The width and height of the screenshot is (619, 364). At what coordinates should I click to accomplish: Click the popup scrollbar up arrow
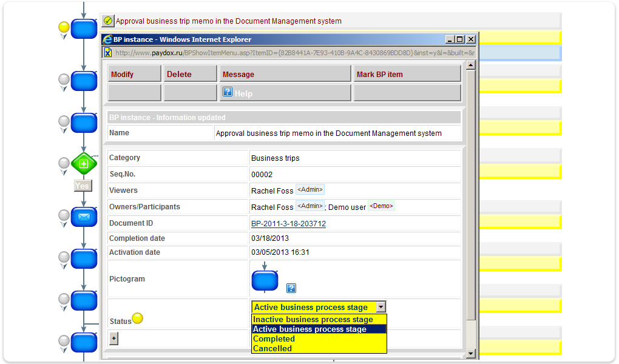click(x=470, y=66)
